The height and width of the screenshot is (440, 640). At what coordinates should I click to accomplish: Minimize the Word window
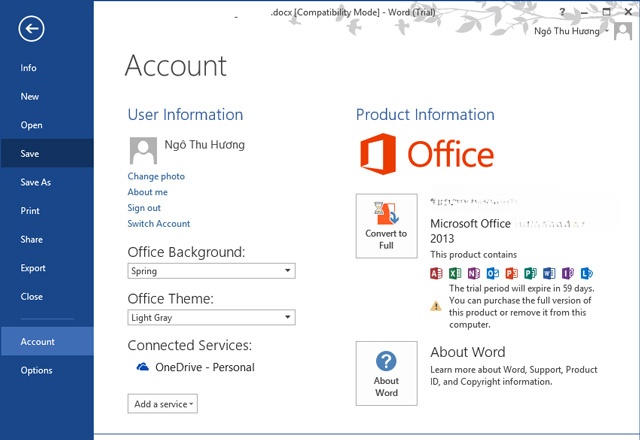coord(584,12)
